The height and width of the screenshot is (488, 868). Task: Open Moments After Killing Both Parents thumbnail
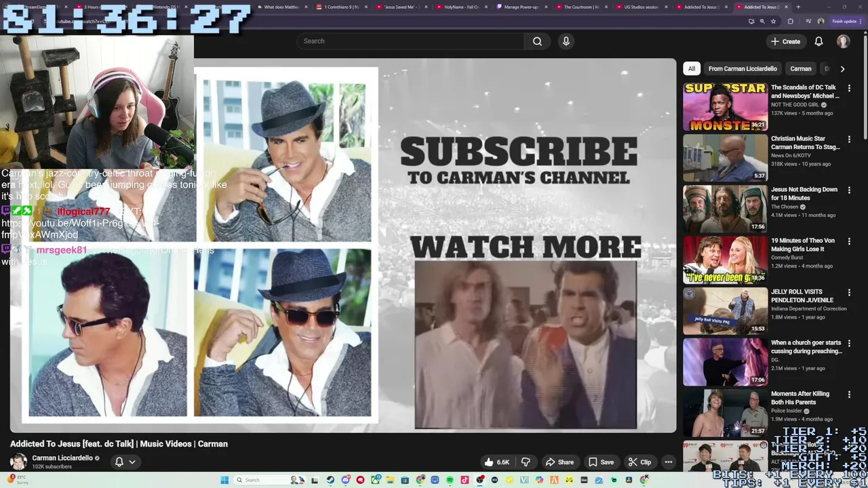click(x=725, y=413)
